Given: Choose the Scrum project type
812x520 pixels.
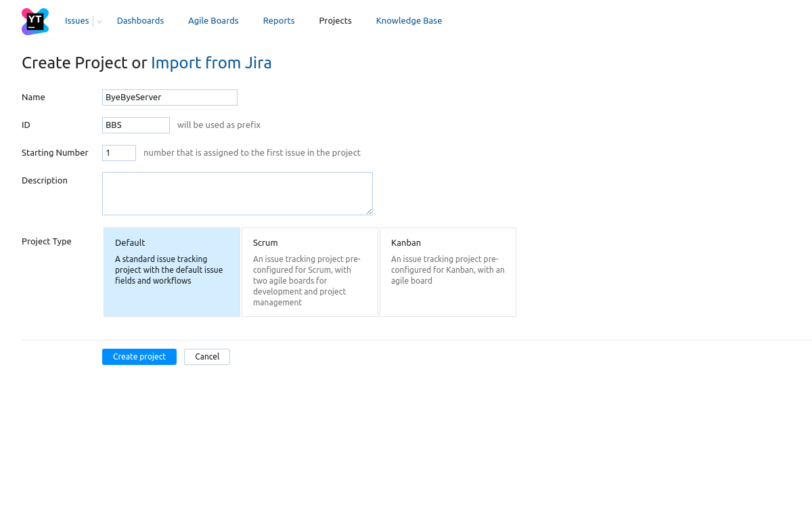Looking at the screenshot, I should point(310,272).
